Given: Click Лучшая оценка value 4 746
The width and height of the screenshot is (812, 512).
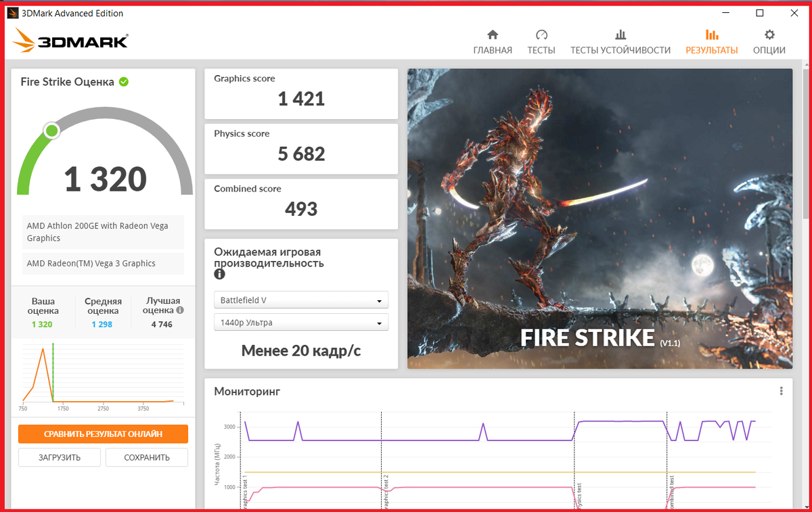Looking at the screenshot, I should (161, 325).
